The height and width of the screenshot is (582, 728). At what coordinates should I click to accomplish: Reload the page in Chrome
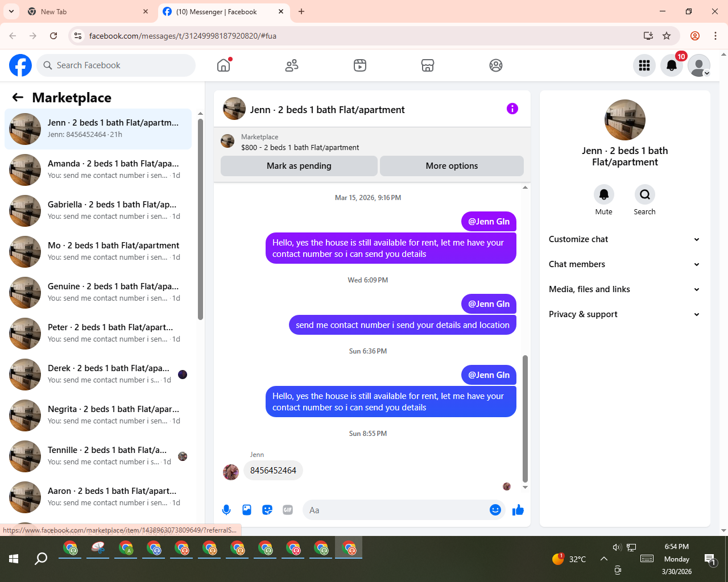point(53,36)
